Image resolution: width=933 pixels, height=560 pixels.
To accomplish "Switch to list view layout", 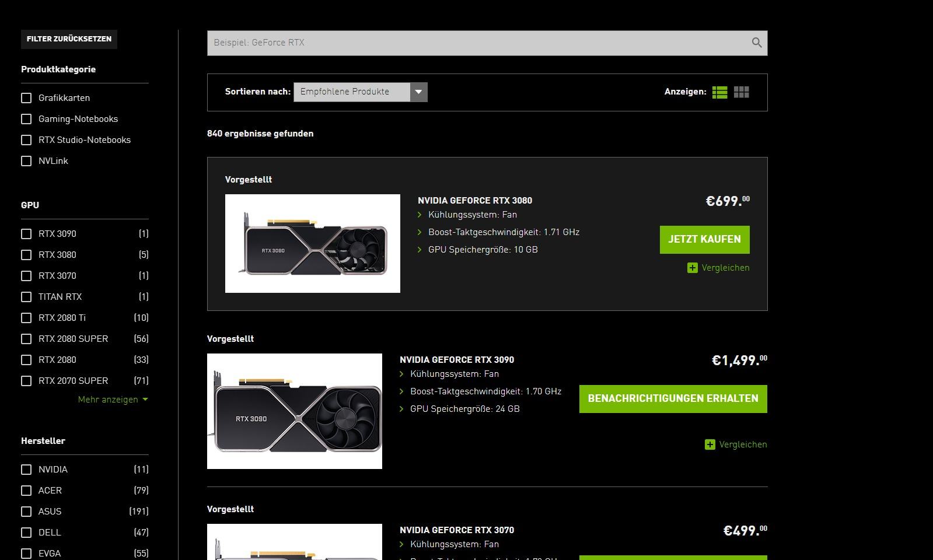I will tap(719, 92).
